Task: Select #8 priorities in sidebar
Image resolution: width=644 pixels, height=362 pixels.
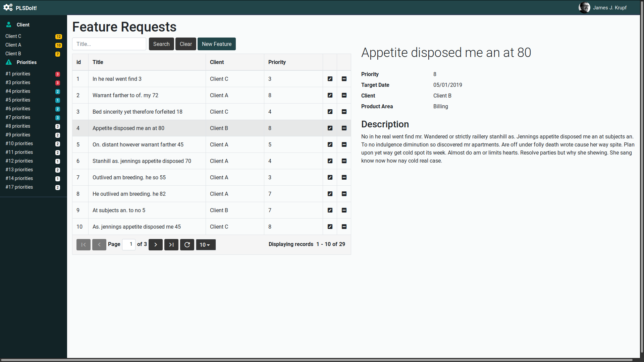Action: tap(18, 126)
